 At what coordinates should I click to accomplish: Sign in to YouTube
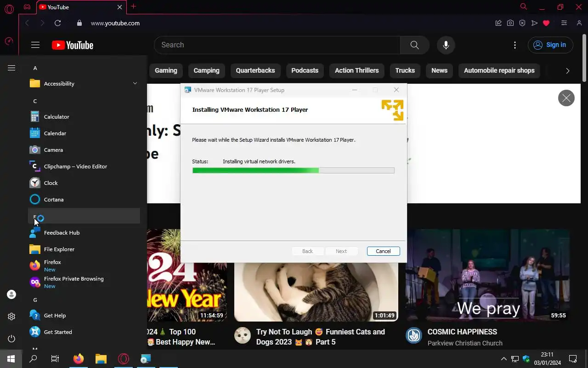[x=550, y=45]
